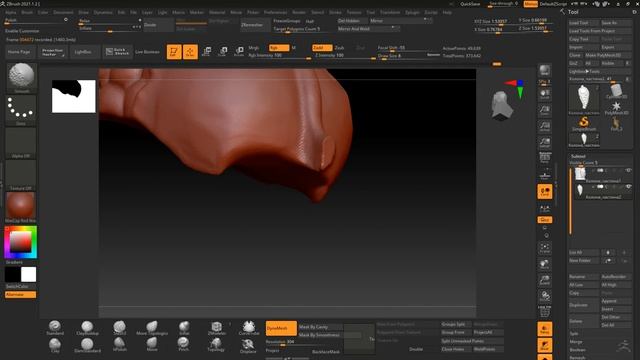Open the Preferences menu
This screenshot has width=640, height=360.
coord(275,12)
